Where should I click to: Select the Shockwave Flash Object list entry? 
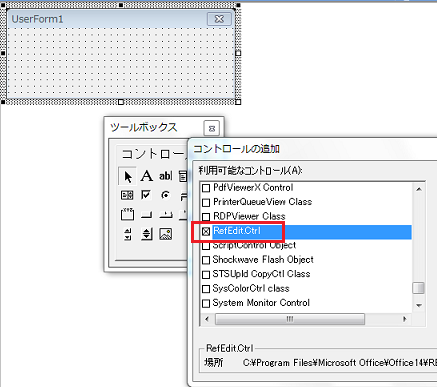click(x=263, y=260)
